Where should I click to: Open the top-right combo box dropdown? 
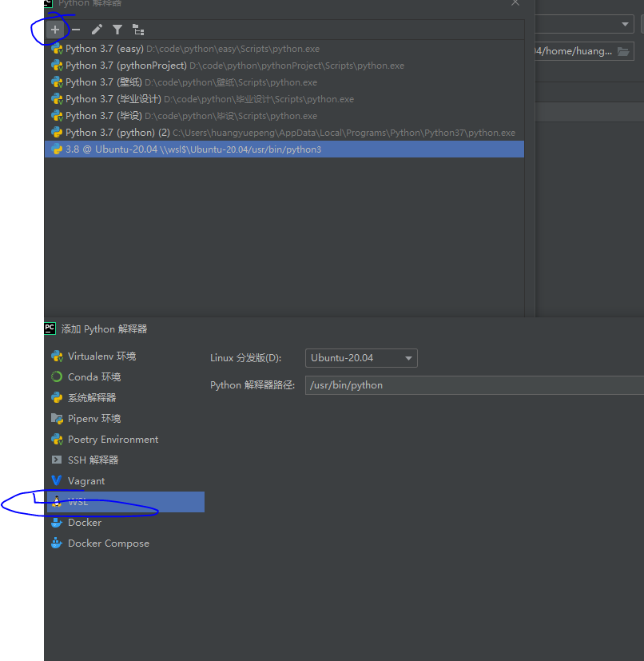tap(626, 23)
